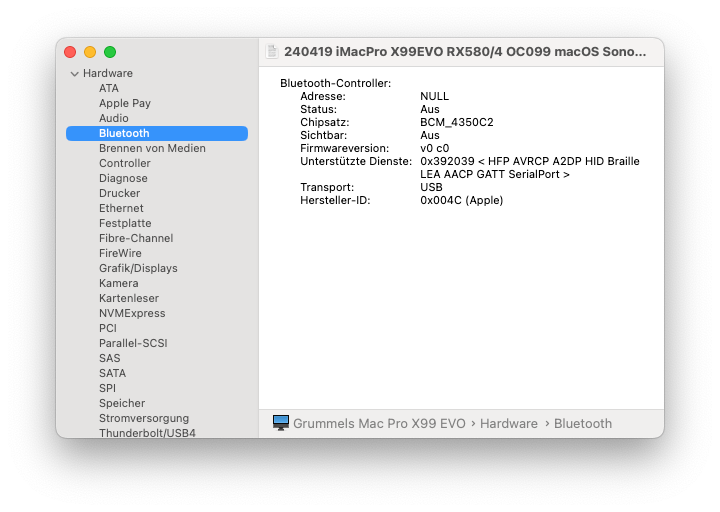This screenshot has width=720, height=512.
Task: Select the highlighted Bluetooth entry
Action: coord(157,133)
